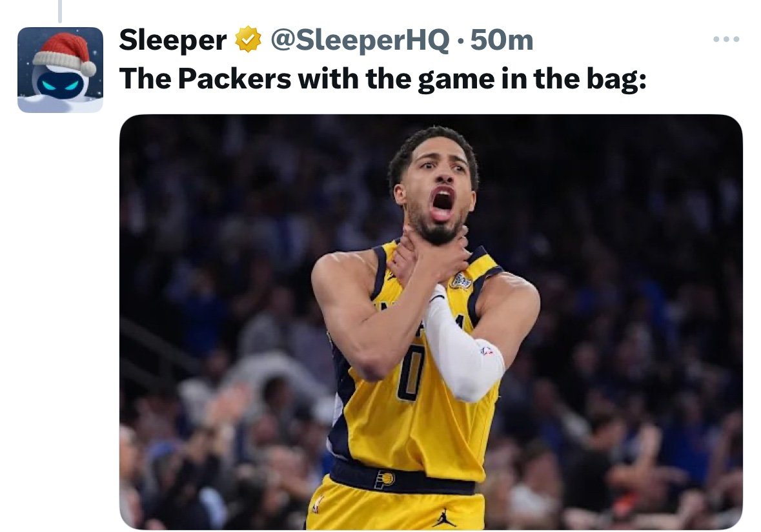Open the three-dot more options menu
Viewport: 761px width, 532px height.
click(x=726, y=40)
